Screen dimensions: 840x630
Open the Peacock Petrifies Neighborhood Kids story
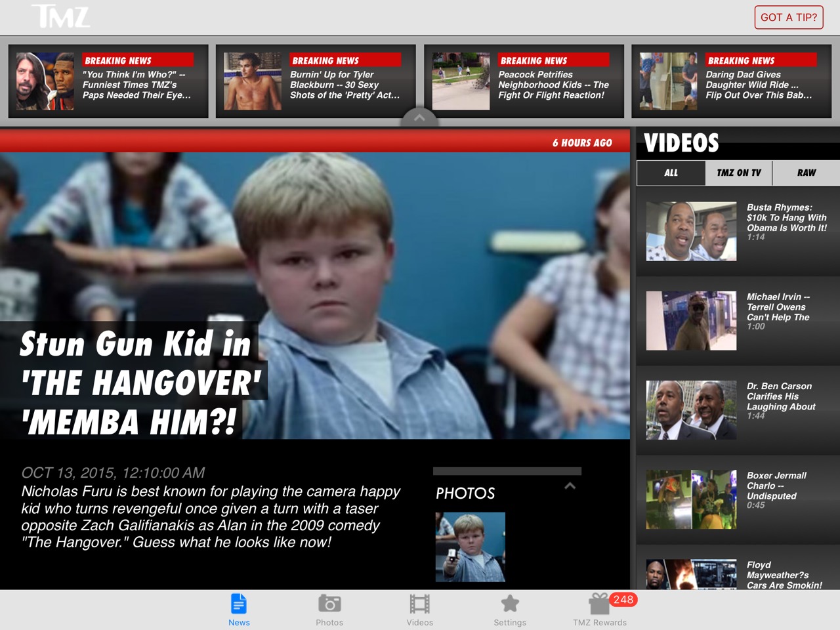[524, 81]
